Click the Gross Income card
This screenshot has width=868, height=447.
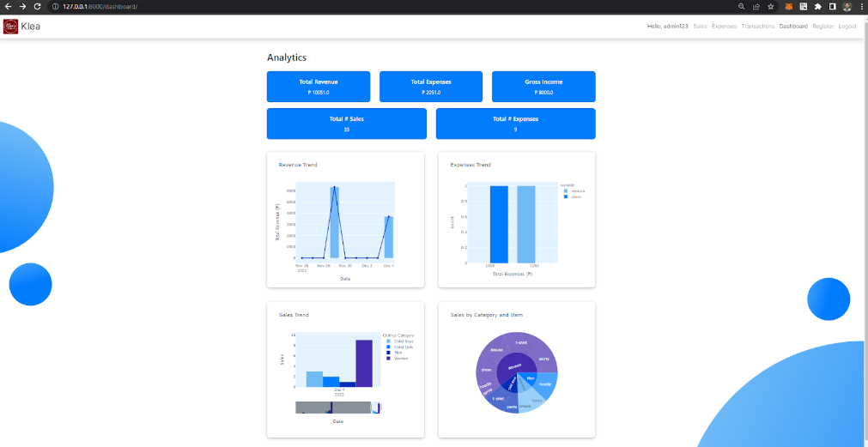pyautogui.click(x=543, y=87)
